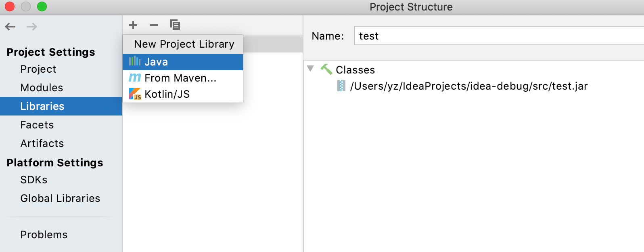The height and width of the screenshot is (252, 644).
Task: Click the forward navigation arrow
Action: [31, 27]
